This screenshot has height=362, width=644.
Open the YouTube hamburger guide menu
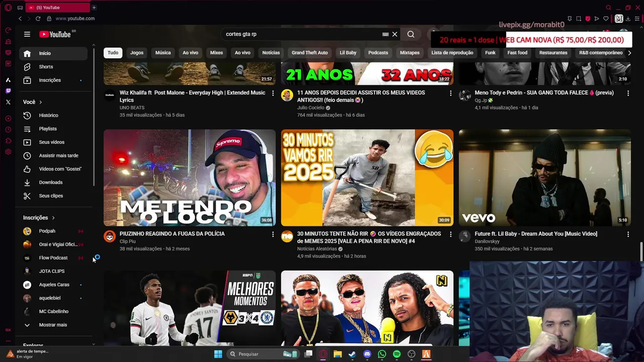coord(27,34)
